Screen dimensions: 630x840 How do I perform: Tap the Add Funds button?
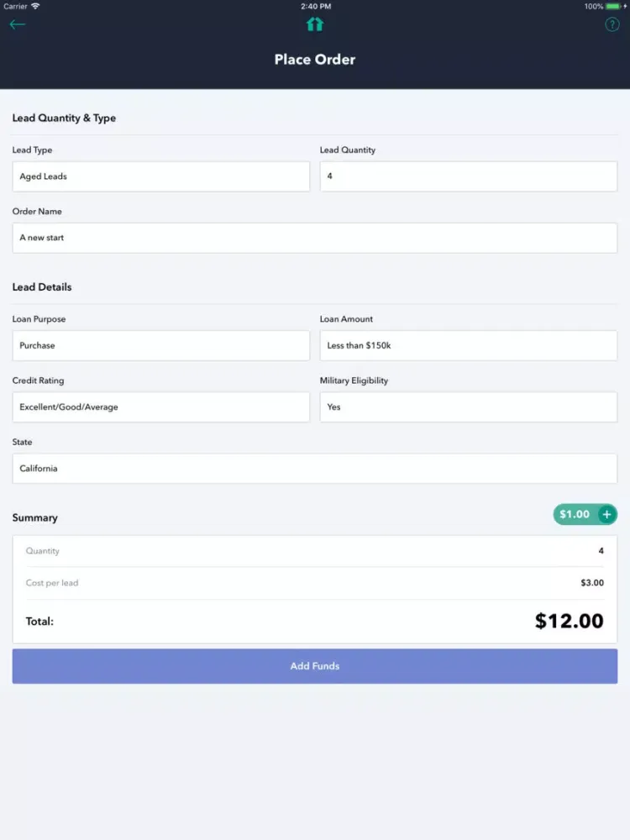point(315,666)
